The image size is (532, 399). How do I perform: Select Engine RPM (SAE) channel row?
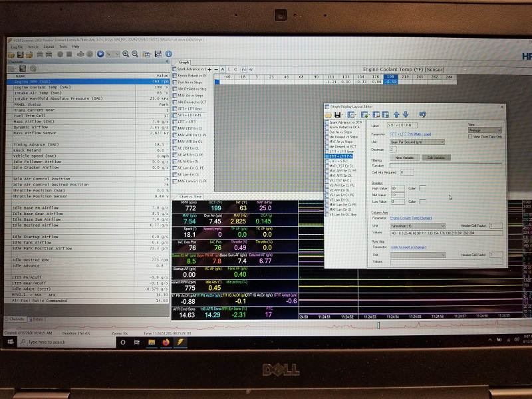click(x=88, y=81)
